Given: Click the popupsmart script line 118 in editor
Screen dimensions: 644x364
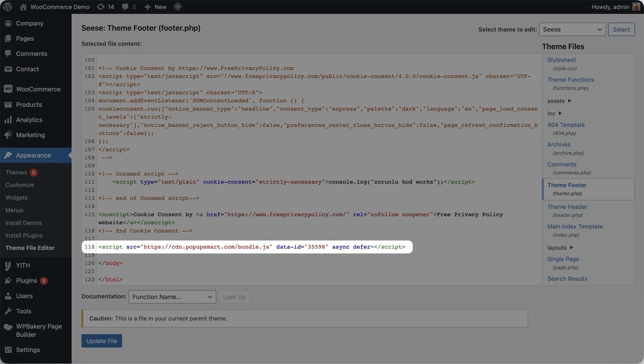Looking at the screenshot, I should pyautogui.click(x=251, y=247).
